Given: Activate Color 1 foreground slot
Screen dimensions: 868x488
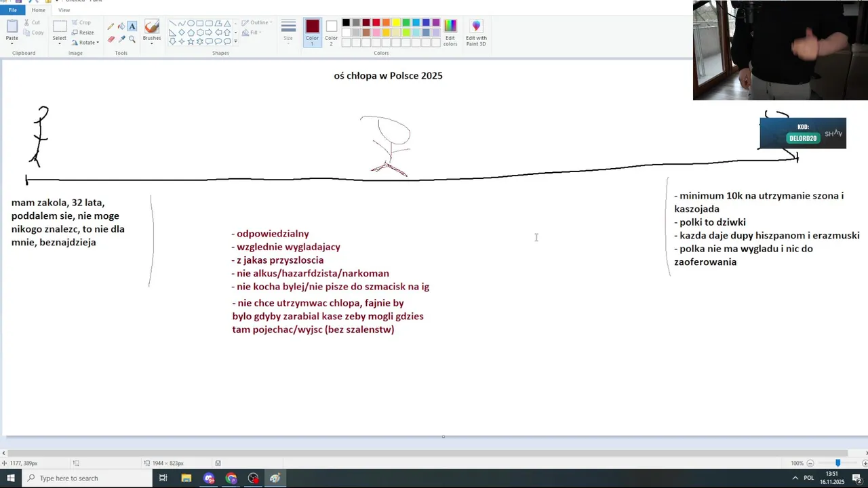Looking at the screenshot, I should [x=312, y=32].
